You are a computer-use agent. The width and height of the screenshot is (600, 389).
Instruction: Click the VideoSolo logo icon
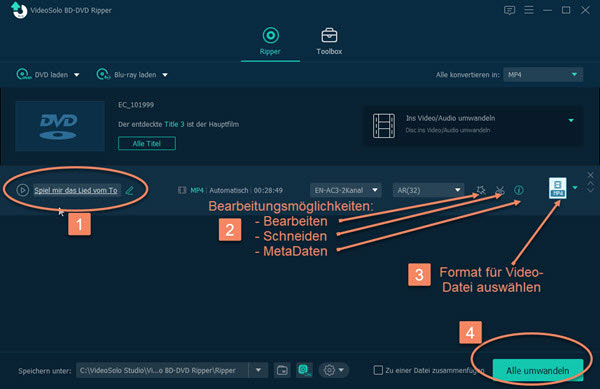(x=19, y=10)
